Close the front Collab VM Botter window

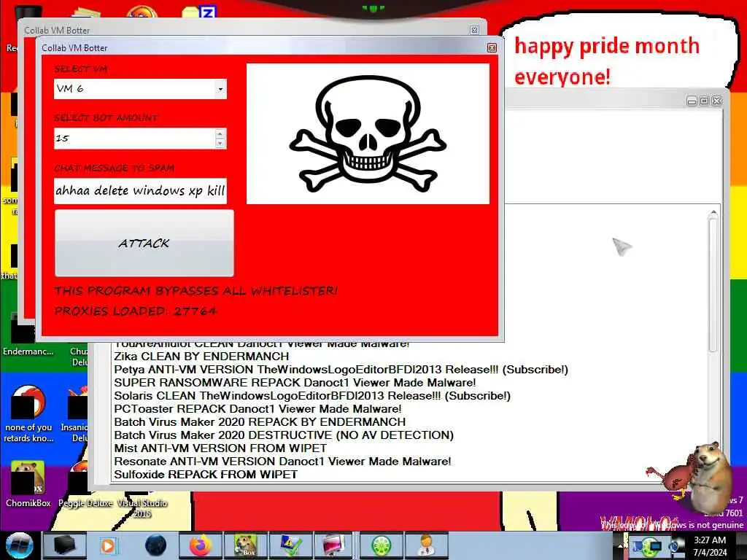(x=492, y=47)
